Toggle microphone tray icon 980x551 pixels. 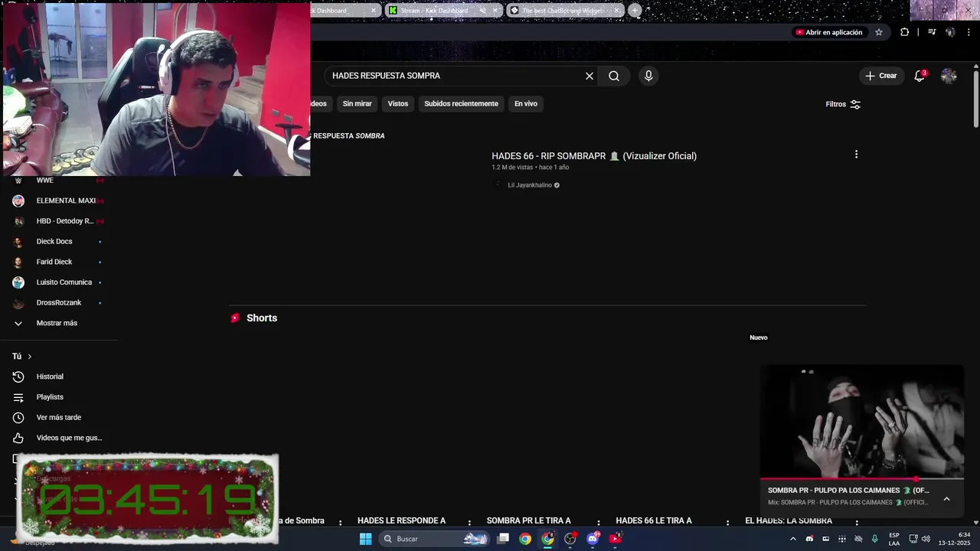point(874,539)
